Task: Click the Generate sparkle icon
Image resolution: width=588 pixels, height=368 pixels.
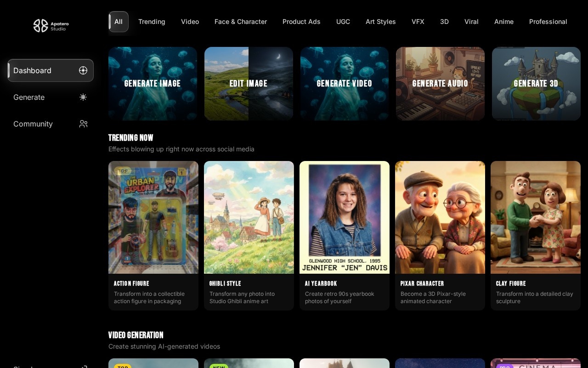Action: coord(83,97)
